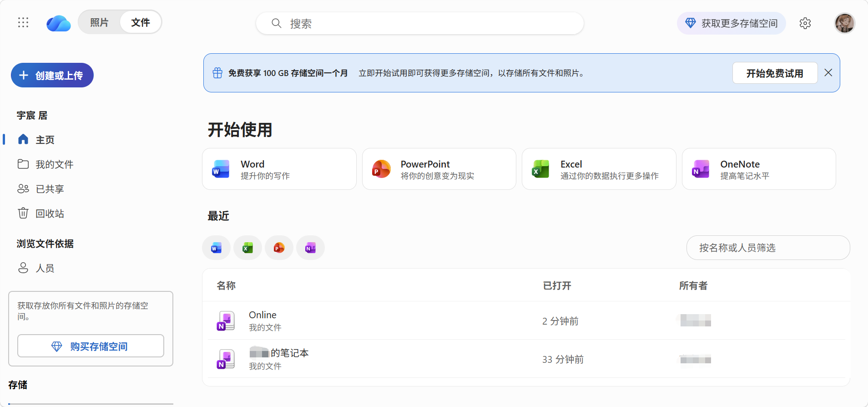Click the OneNote icon in its card
868x407 pixels.
[701, 169]
